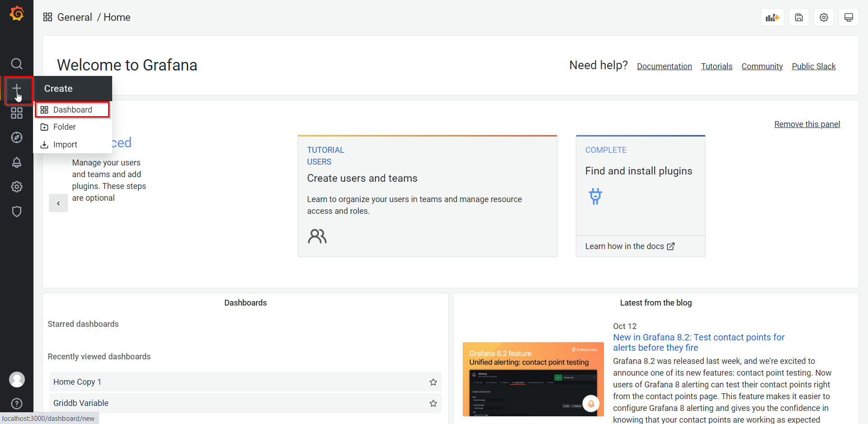The width and height of the screenshot is (868, 424).
Task: Click the Add panel icon in top toolbar
Action: click(772, 18)
